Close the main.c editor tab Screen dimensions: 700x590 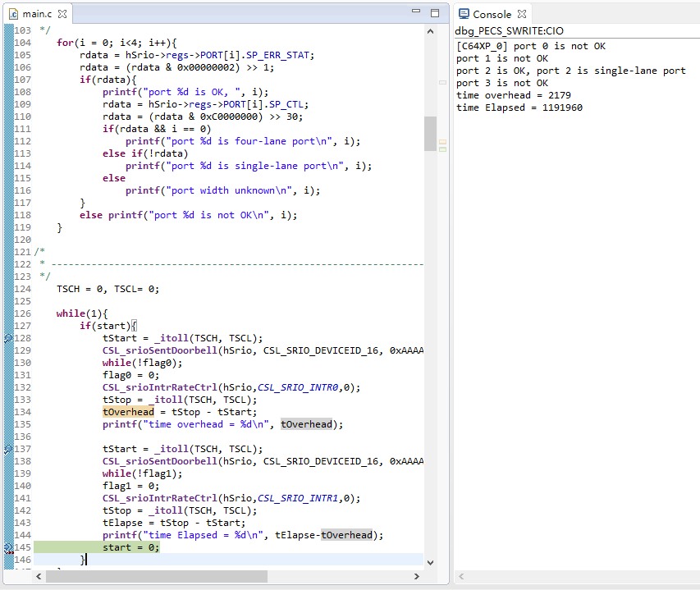click(62, 14)
